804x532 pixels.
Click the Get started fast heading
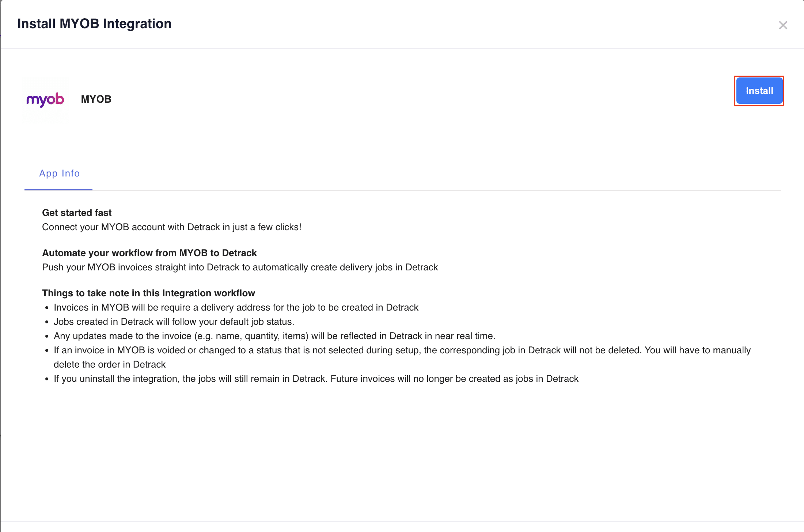[x=77, y=213]
